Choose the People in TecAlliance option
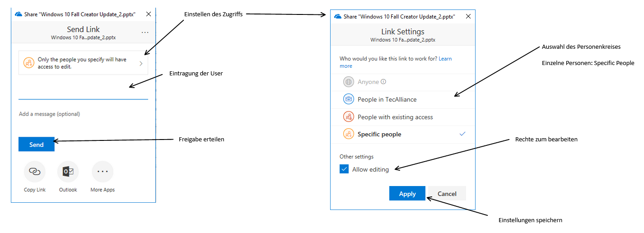644x233 pixels. click(387, 99)
